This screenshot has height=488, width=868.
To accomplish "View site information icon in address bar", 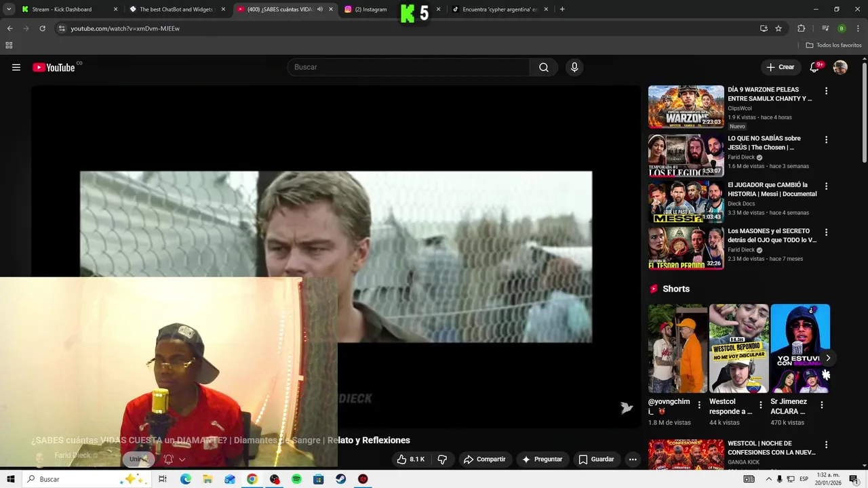I will click(x=62, y=28).
